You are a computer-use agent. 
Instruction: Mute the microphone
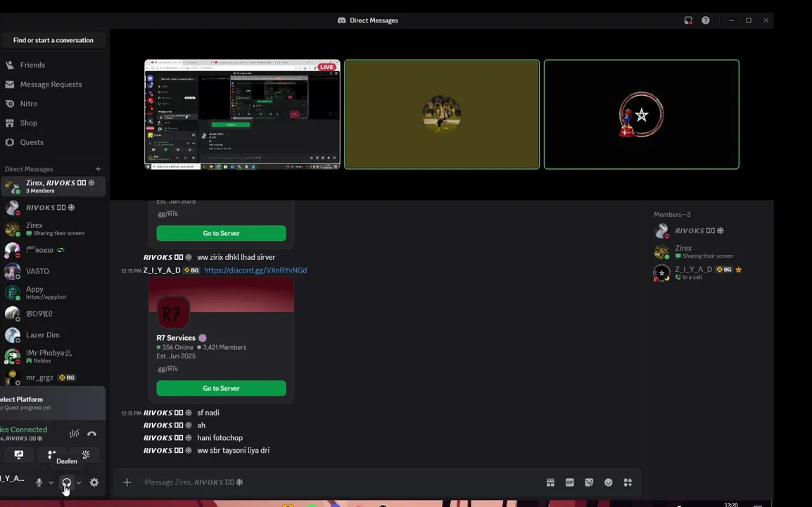tap(39, 482)
